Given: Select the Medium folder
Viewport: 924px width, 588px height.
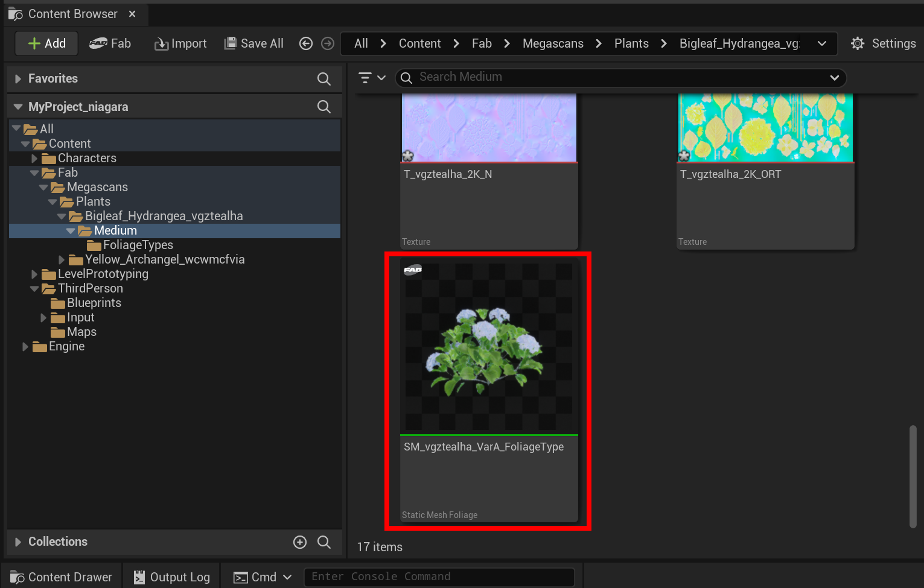Looking at the screenshot, I should 115,230.
